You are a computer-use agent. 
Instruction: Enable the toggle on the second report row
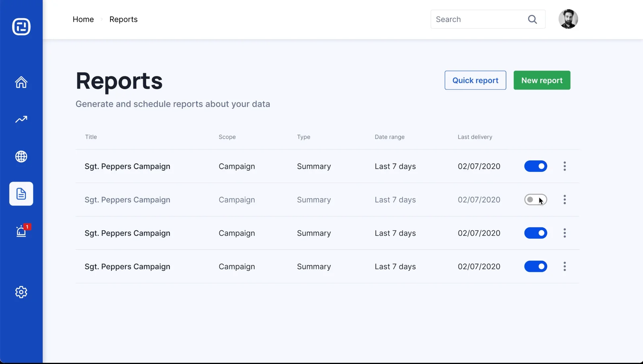(535, 200)
